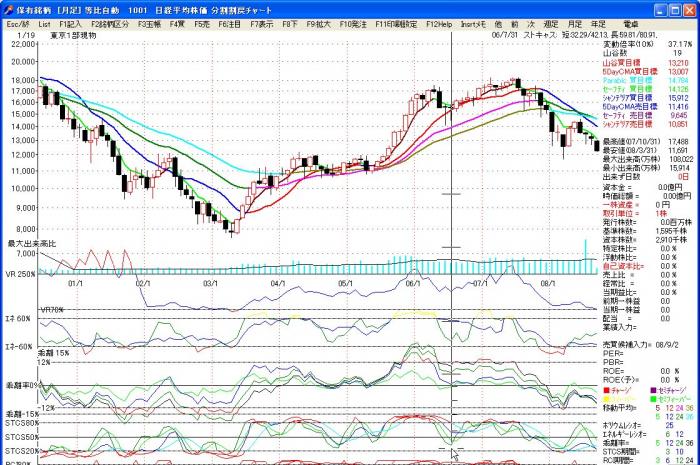Click the エネルギーレシオ setting
The image size is (700, 465).
coord(643,434)
